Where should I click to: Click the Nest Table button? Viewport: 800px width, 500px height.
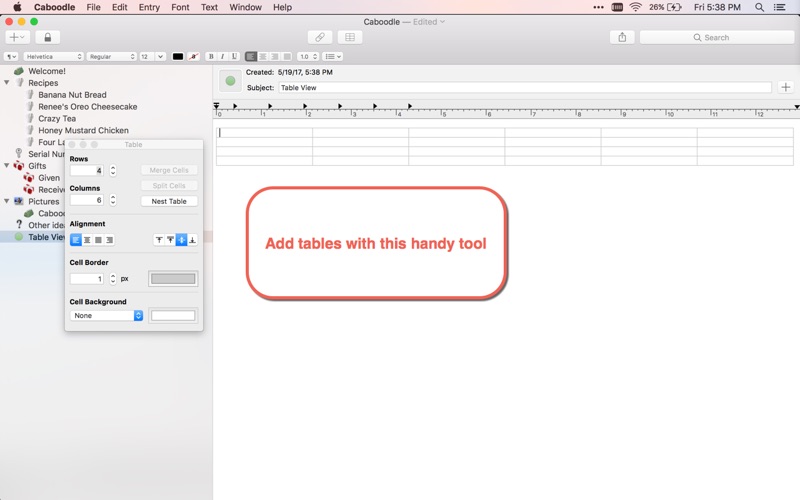click(169, 202)
